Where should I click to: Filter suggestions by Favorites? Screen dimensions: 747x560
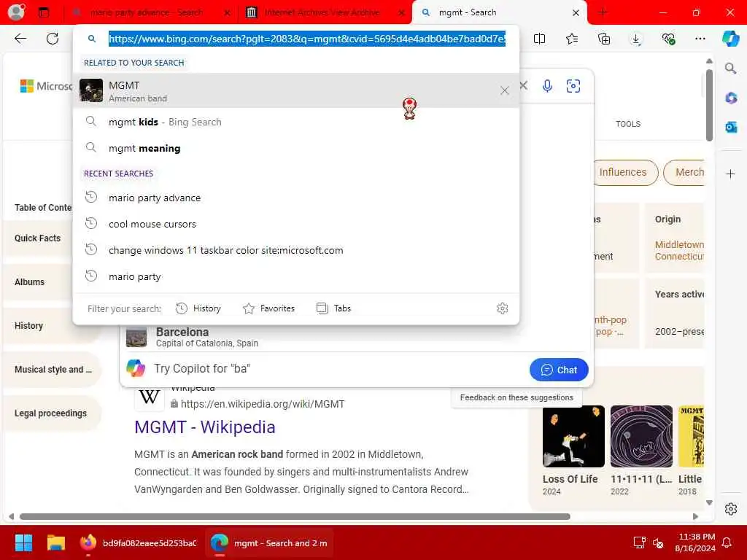click(x=269, y=308)
